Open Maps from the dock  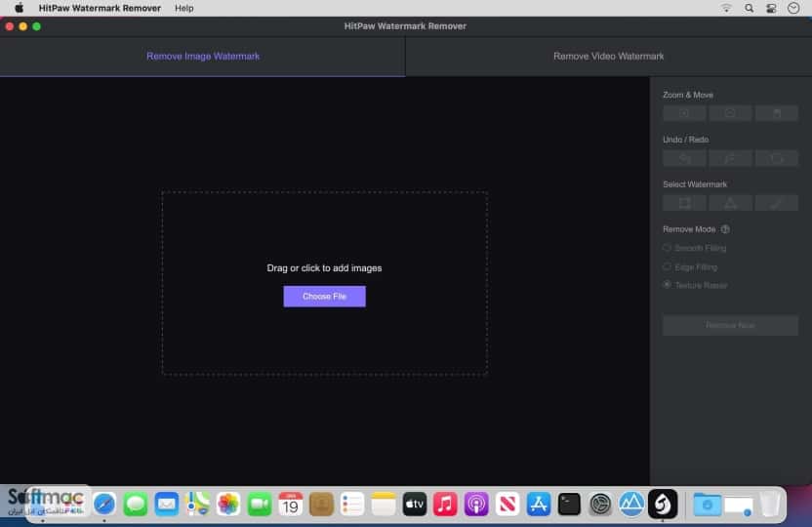point(197,505)
